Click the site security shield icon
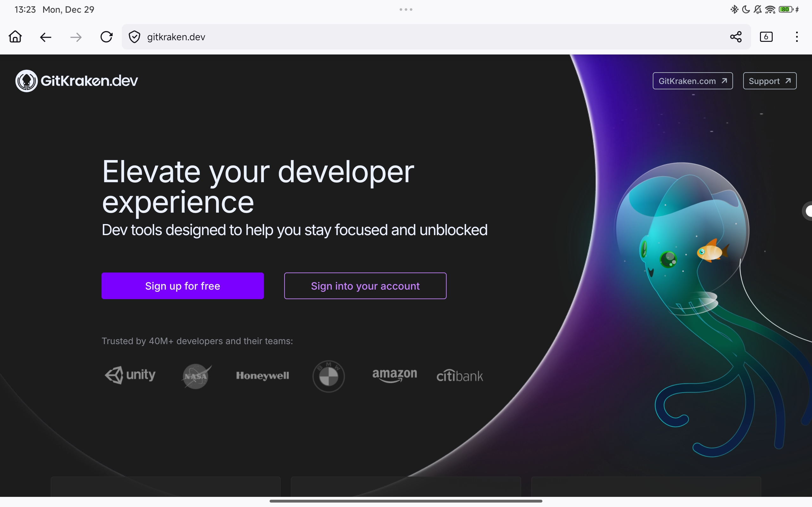 coord(134,36)
